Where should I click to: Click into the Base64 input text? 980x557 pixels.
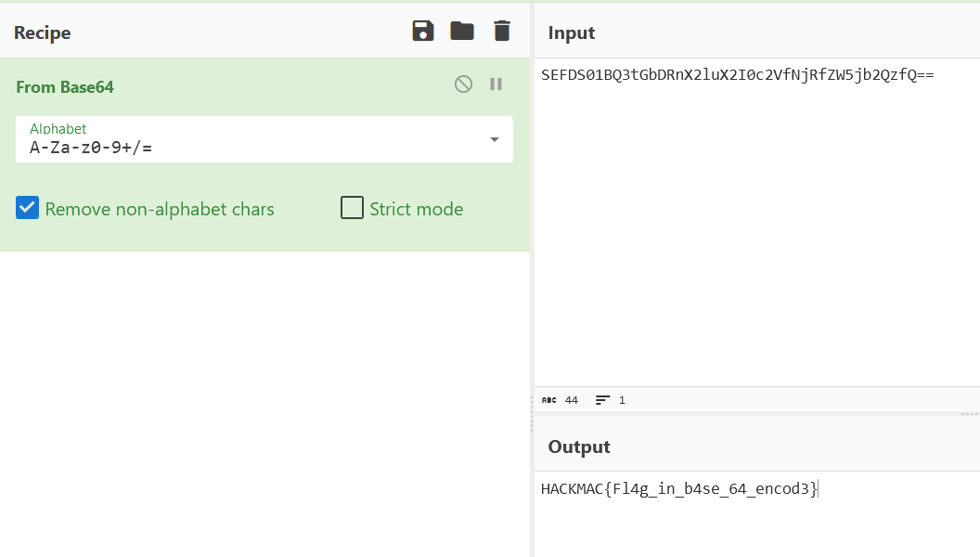tap(737, 75)
